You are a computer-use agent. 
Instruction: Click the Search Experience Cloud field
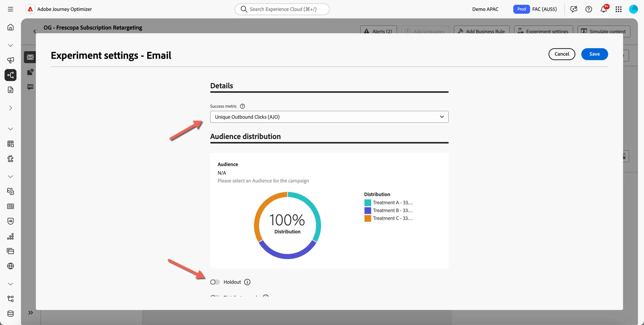click(282, 9)
